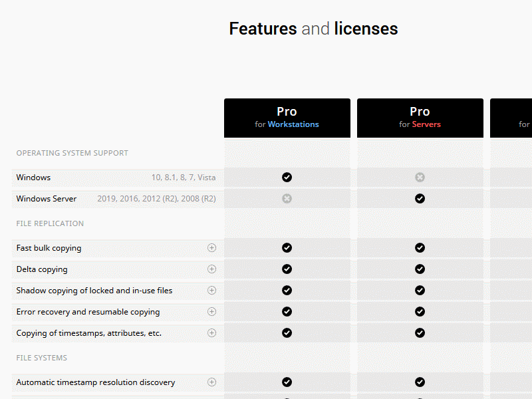Viewport: 532px width, 399px height.
Task: Expand the Shadow copying of locked files info
Action: [211, 290]
